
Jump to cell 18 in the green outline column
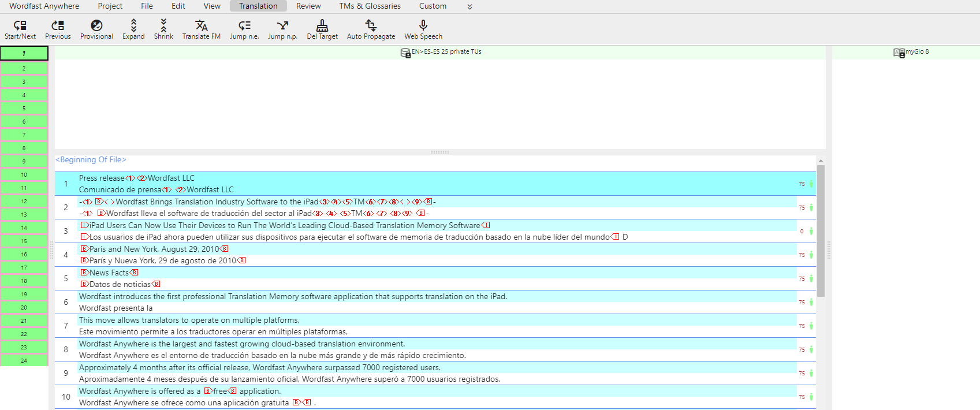tap(24, 281)
